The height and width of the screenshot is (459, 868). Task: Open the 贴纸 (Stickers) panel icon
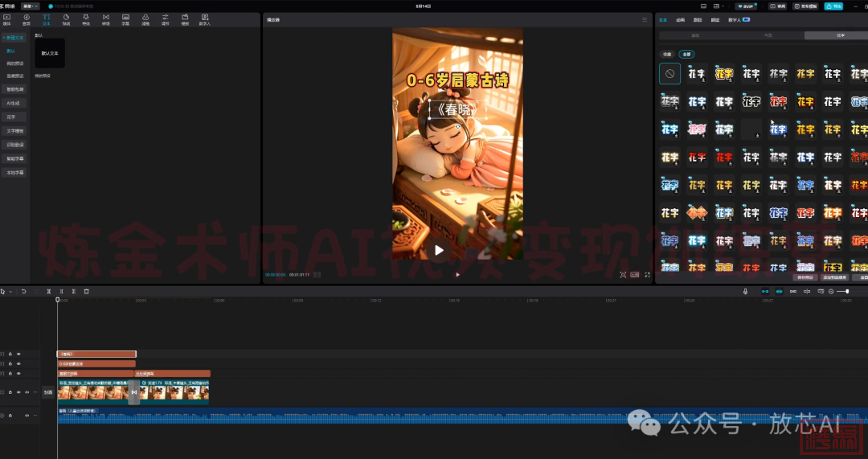(x=66, y=19)
